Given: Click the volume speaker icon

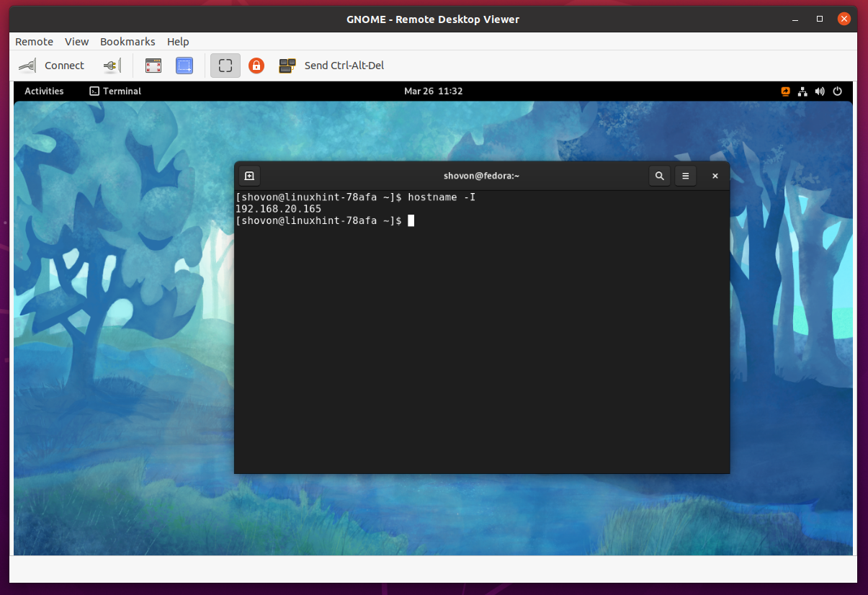Looking at the screenshot, I should [x=820, y=91].
